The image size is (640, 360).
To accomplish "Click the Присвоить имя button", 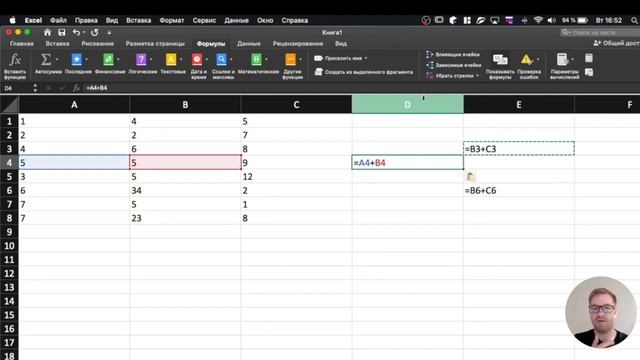I will click(x=341, y=58).
